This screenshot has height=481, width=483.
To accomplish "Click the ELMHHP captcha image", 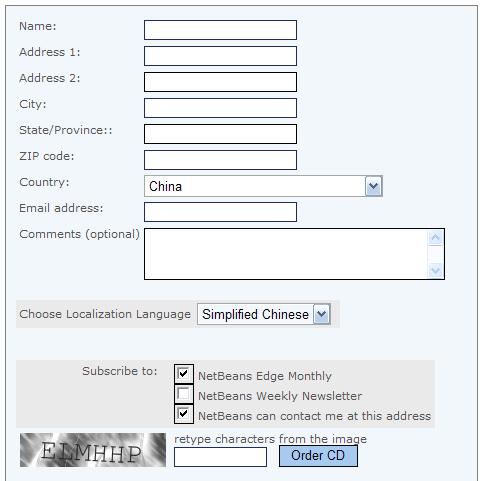I will (x=93, y=450).
